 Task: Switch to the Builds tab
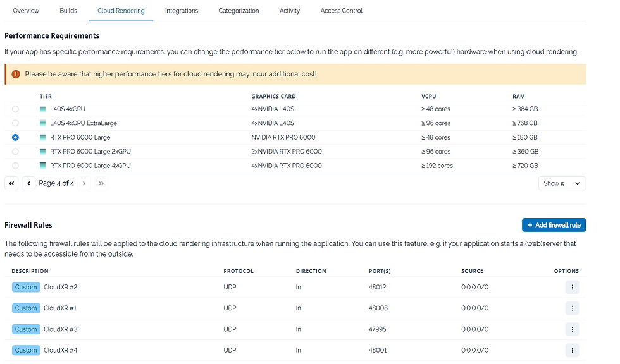[68, 10]
